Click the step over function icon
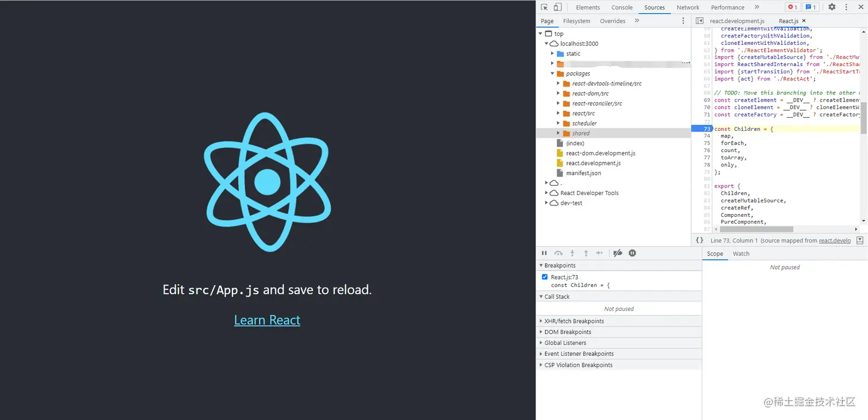 [558, 253]
